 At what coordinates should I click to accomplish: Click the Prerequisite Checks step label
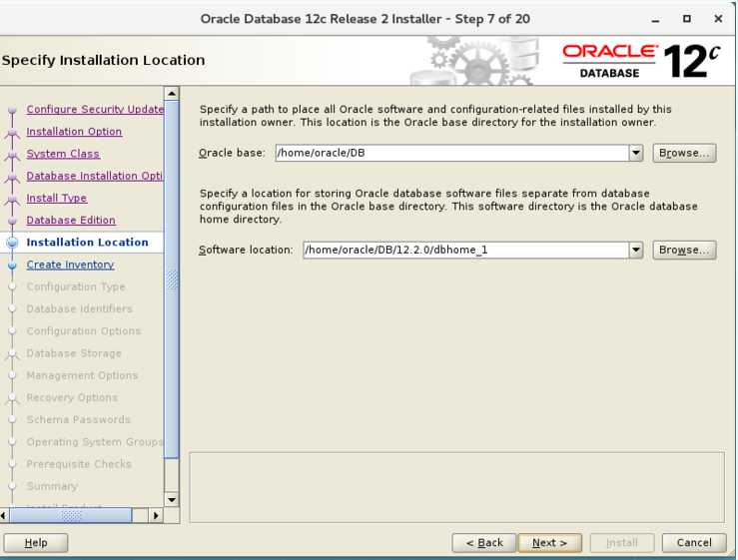click(x=79, y=463)
